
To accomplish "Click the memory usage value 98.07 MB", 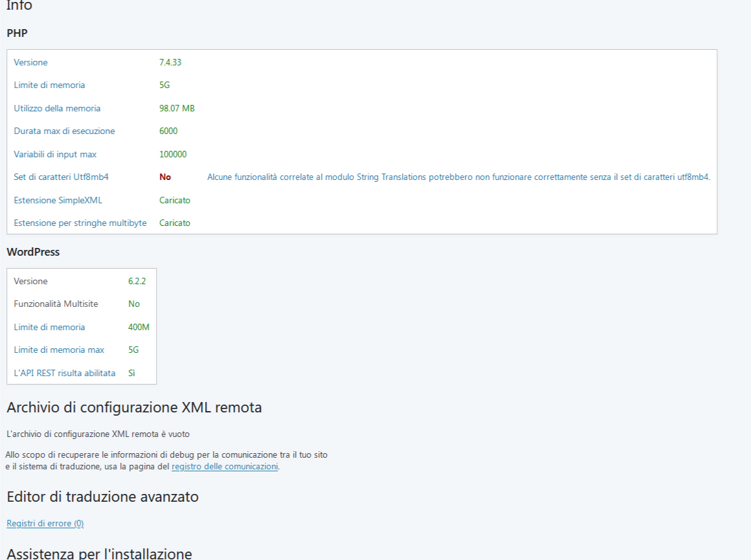I will pos(177,108).
